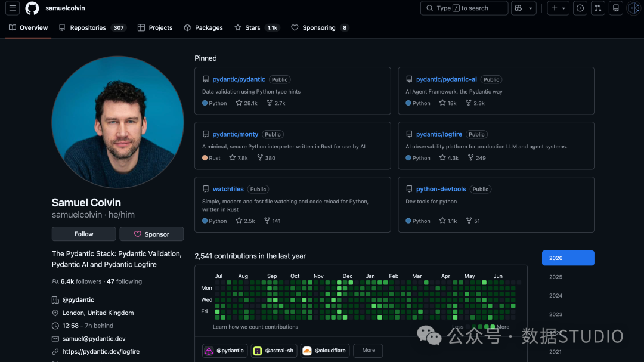The width and height of the screenshot is (644, 362).
Task: Filter activity by @cloudflare organization
Action: (x=325, y=351)
